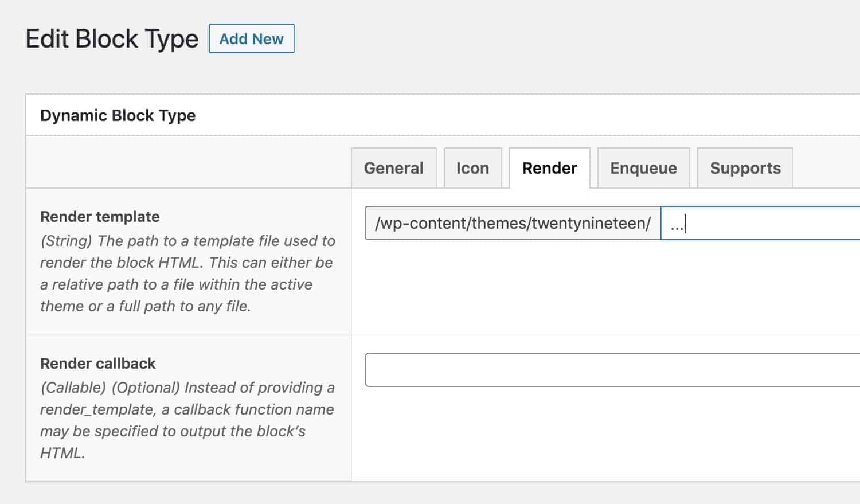Click the render callback description paragraph
The image size is (860, 504).
tap(186, 409)
